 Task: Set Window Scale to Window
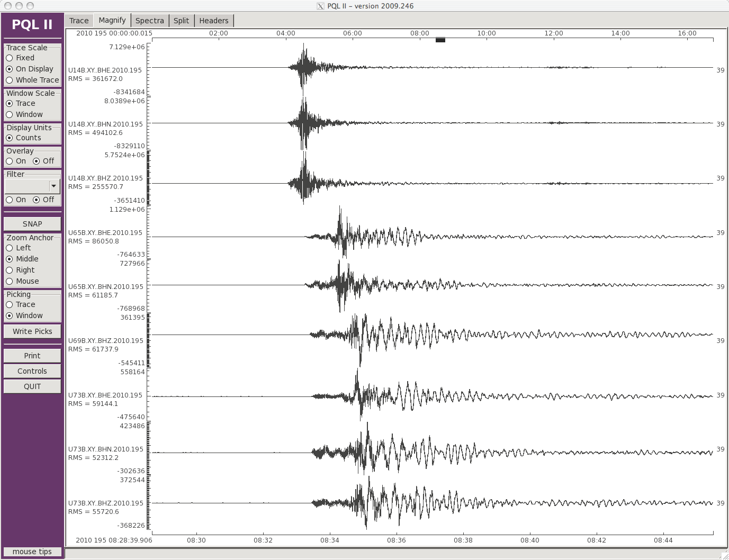pyautogui.click(x=10, y=115)
